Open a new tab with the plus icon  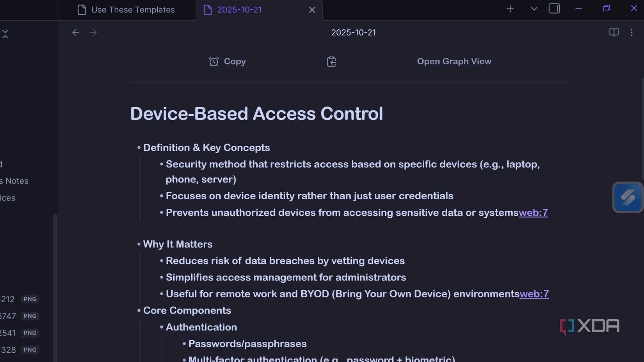tap(510, 9)
